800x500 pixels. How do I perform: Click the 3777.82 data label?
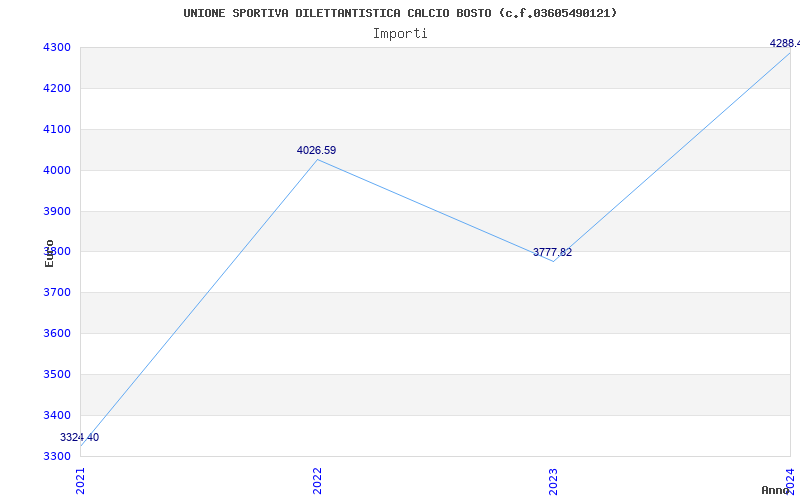tap(553, 253)
